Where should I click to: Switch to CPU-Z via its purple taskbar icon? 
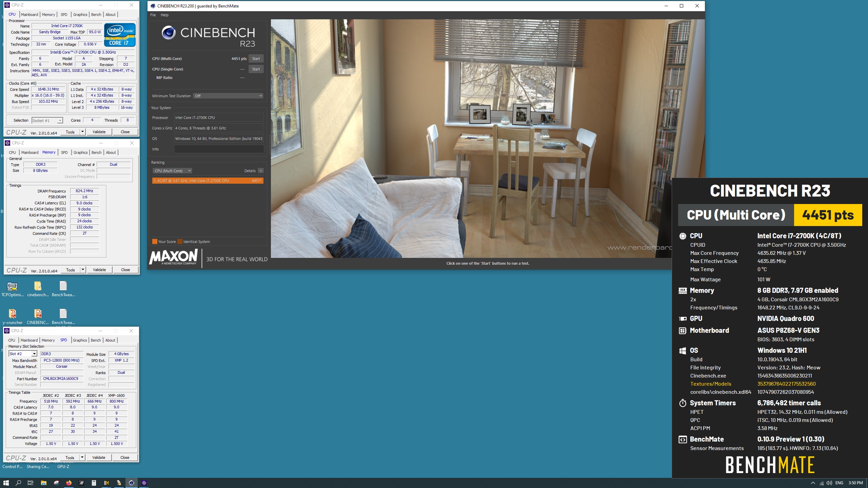(144, 483)
